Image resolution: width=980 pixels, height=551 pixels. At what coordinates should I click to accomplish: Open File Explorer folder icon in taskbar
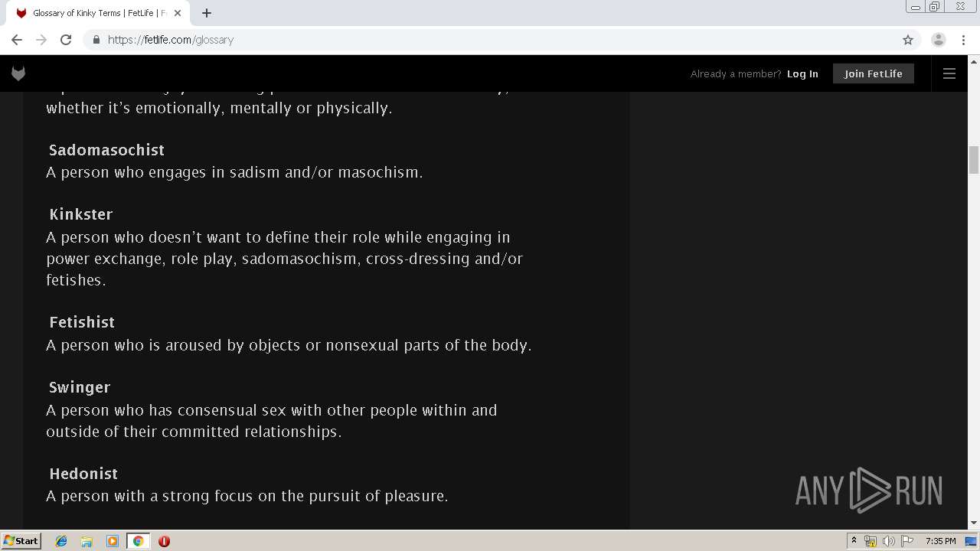click(87, 541)
